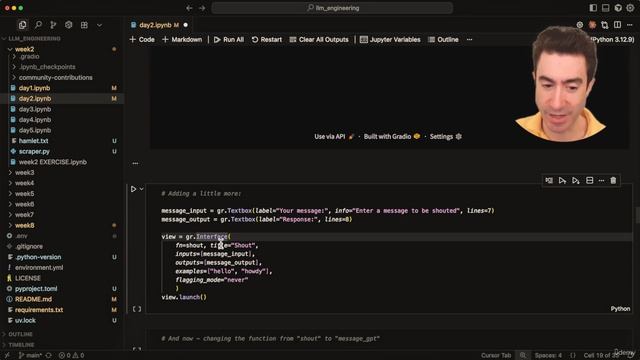
Task: Open scraper.py file
Action: (x=34, y=151)
